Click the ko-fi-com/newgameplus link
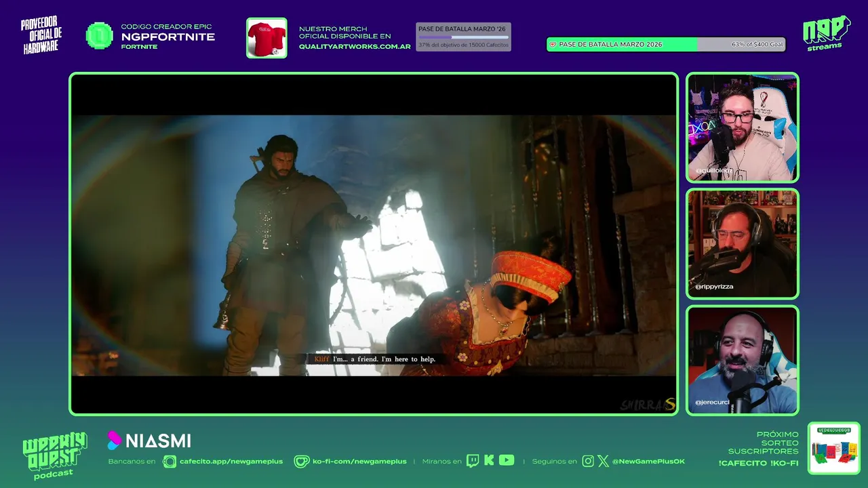 [359, 462]
